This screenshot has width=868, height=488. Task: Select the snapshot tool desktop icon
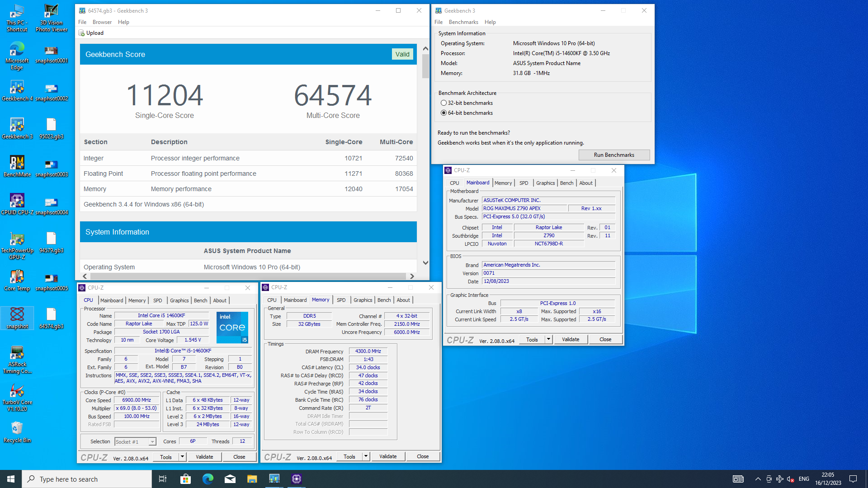pyautogui.click(x=17, y=318)
